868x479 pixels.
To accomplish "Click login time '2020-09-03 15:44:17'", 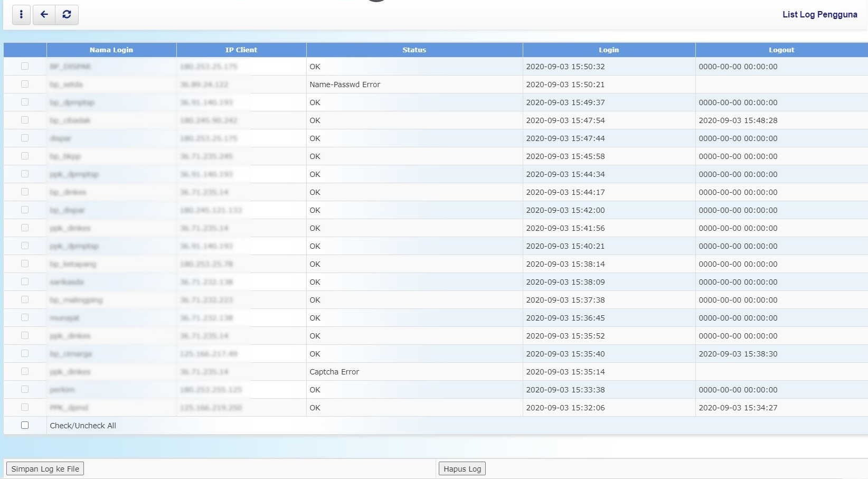I will coord(565,192).
